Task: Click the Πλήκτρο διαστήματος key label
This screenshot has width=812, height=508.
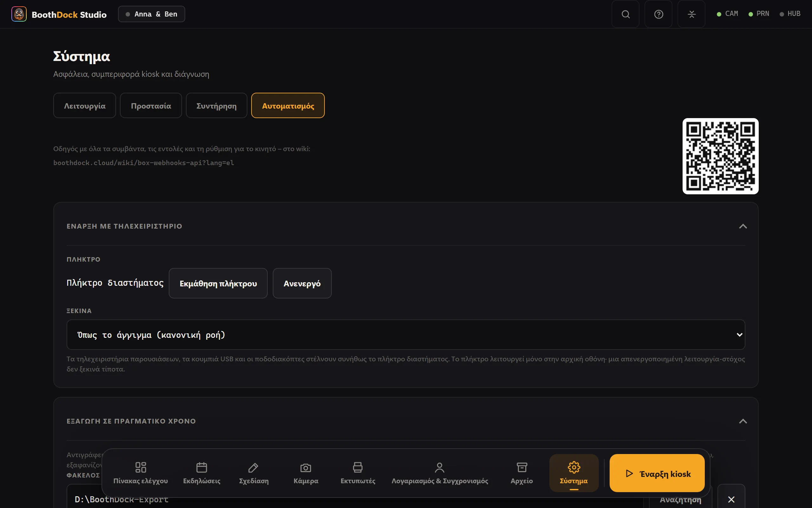Action: (115, 283)
